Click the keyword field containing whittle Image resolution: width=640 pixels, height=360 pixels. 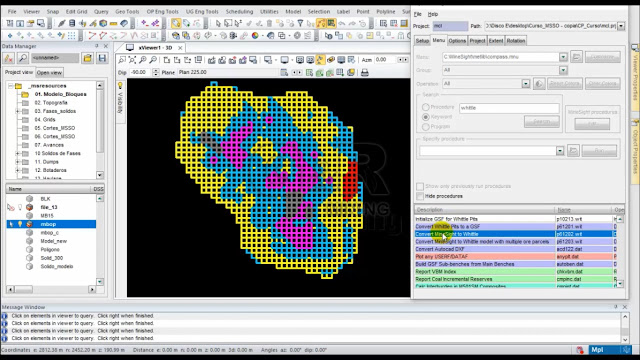509,108
